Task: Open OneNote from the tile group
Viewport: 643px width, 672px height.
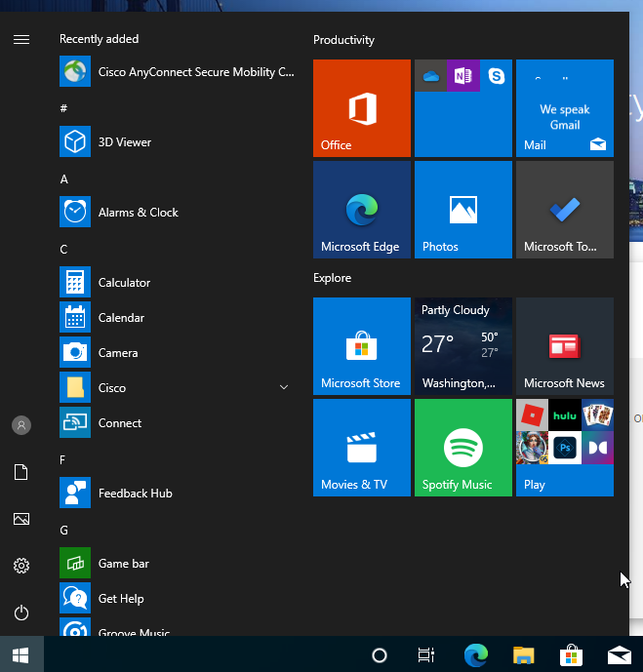Action: click(x=463, y=76)
